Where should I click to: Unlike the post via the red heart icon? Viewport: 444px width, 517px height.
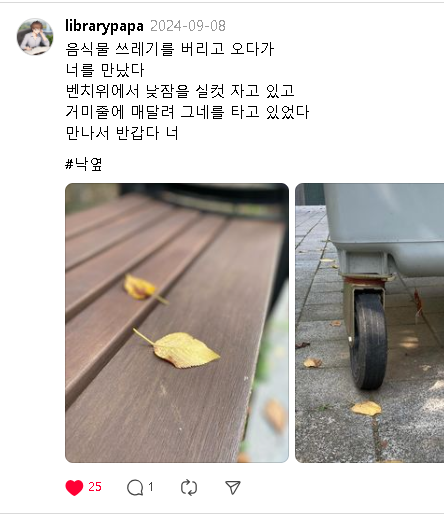[74, 487]
